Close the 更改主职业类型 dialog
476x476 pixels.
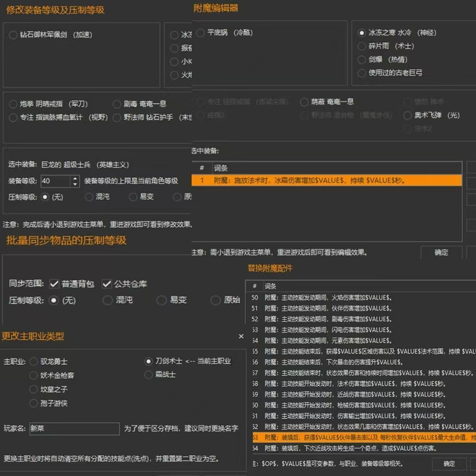241,336
